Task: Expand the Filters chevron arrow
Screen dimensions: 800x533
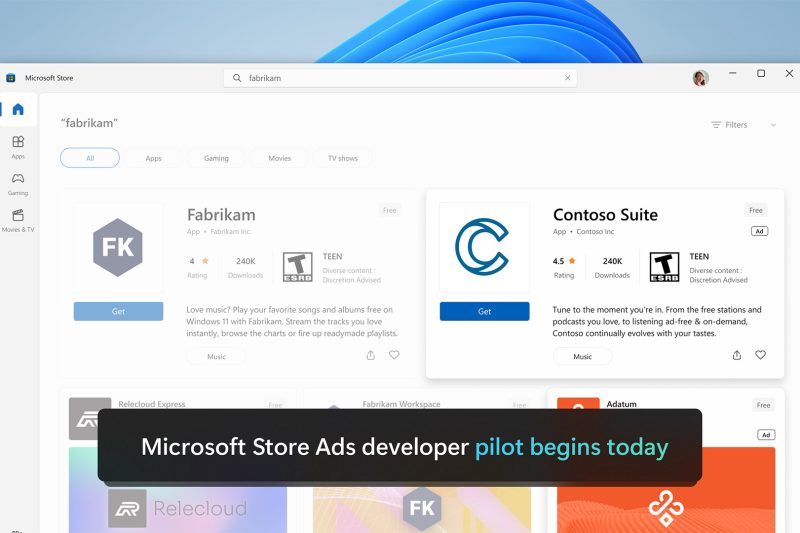Action: point(773,125)
